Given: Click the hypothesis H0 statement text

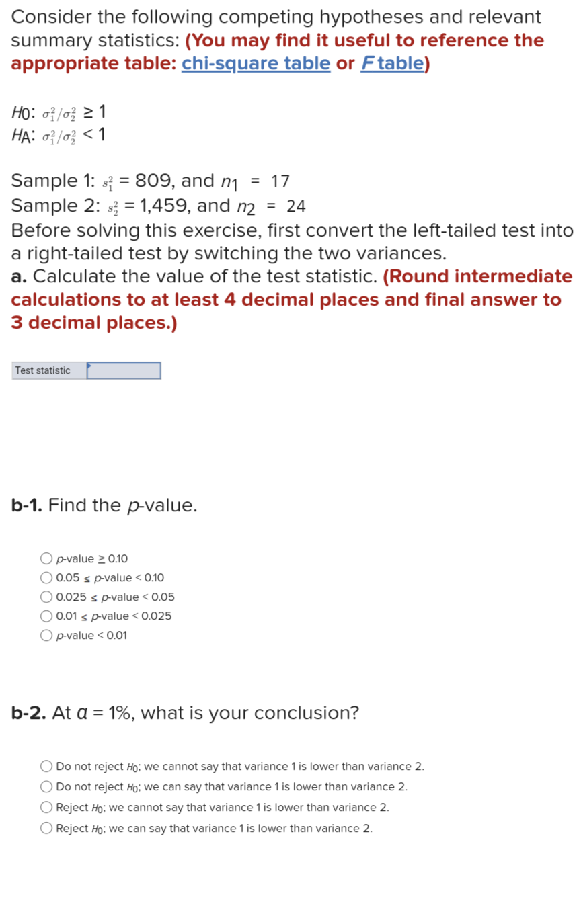Looking at the screenshot, I should tap(59, 111).
